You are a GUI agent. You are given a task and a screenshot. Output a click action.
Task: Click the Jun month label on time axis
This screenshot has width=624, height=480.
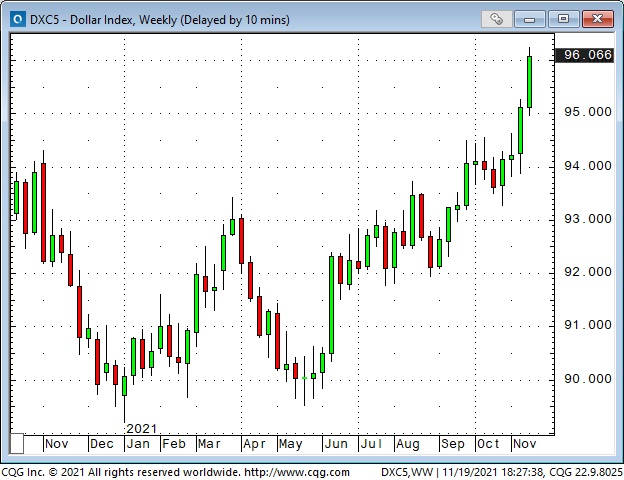tap(336, 444)
